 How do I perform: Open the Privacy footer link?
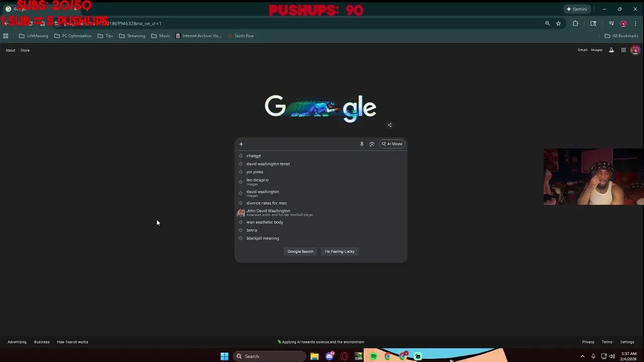[x=588, y=342]
